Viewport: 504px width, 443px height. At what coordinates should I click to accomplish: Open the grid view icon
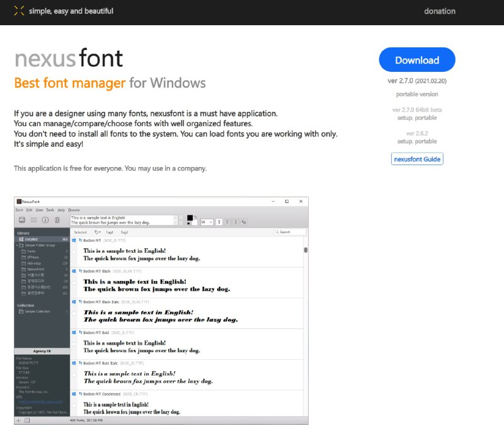[x=33, y=220]
